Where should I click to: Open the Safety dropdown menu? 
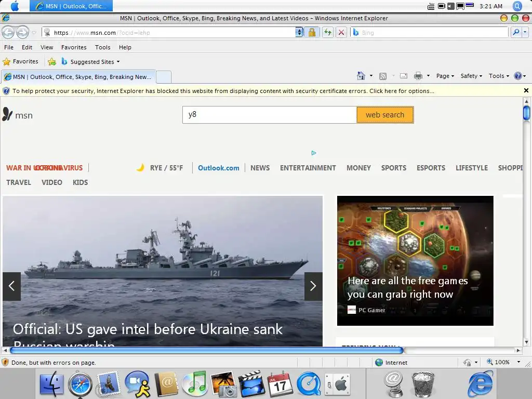point(471,76)
